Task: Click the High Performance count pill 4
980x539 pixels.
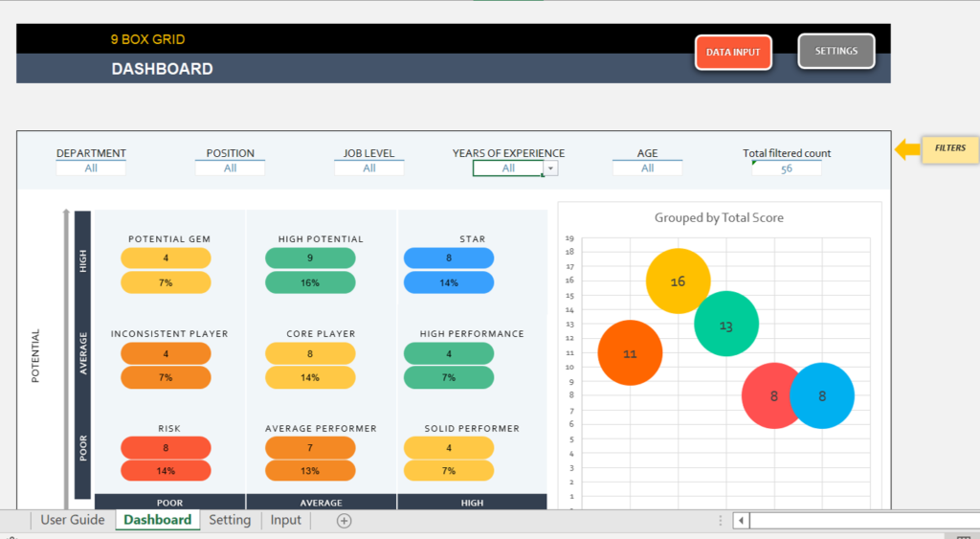Action: pyautogui.click(x=449, y=353)
